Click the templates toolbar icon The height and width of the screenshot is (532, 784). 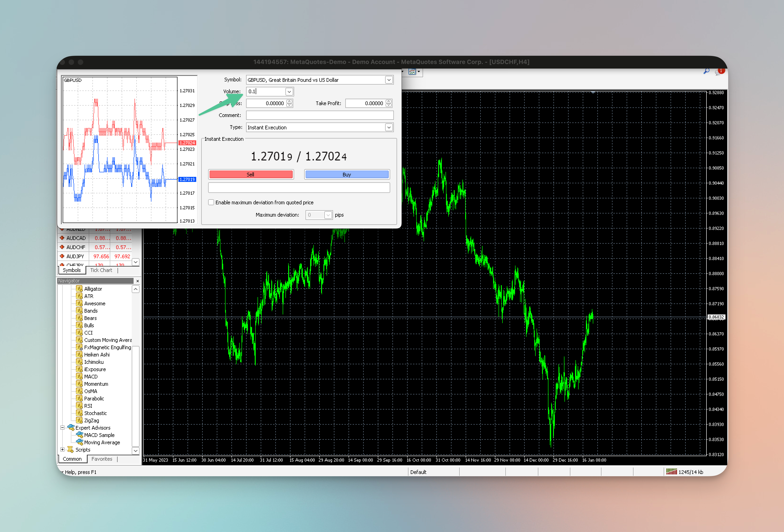412,72
